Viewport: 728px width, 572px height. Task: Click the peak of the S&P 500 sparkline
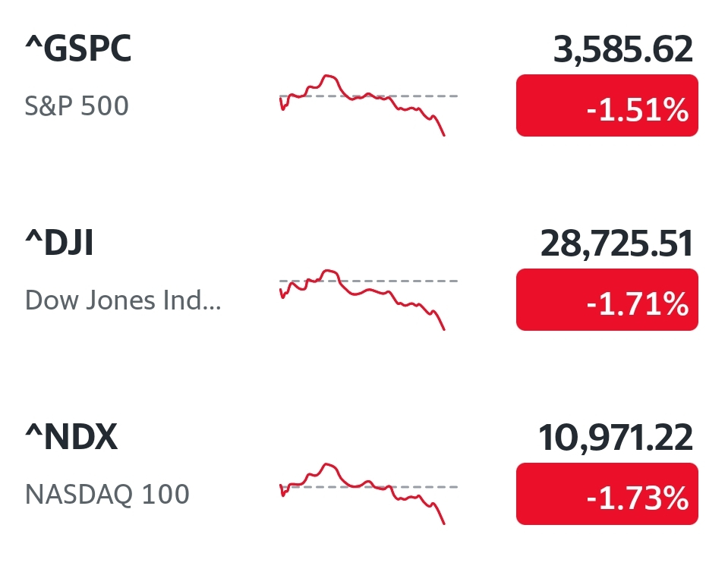point(328,76)
